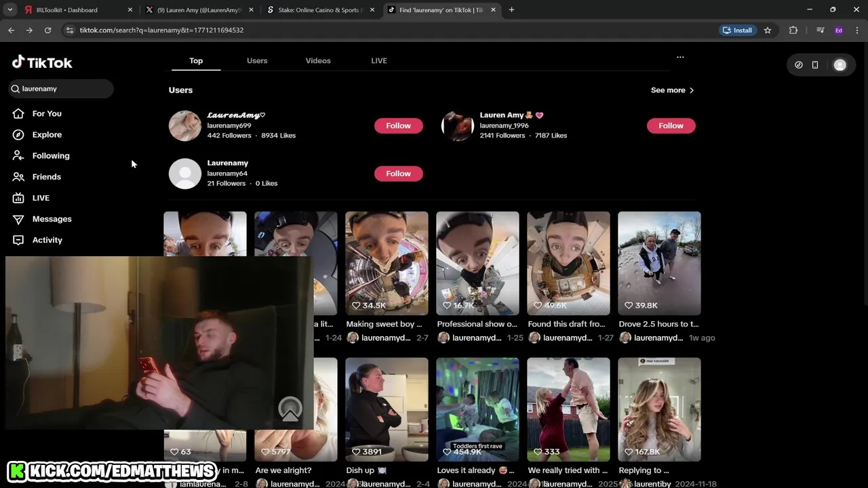This screenshot has width=868, height=488.
Task: Open laurenamy_1996 profile avatar
Action: [458, 125]
